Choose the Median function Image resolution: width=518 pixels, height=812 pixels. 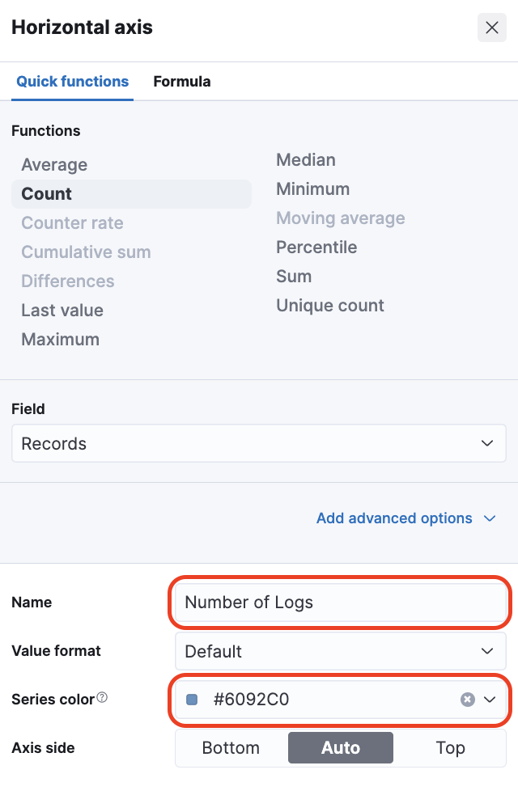(306, 160)
